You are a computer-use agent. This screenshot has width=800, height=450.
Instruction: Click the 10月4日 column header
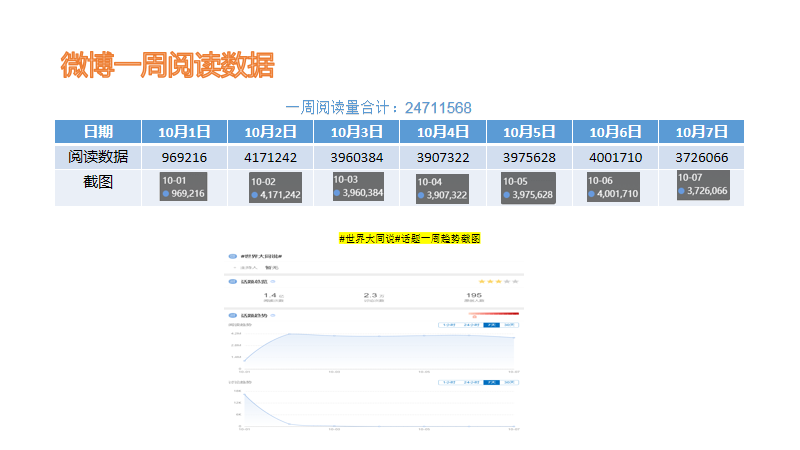click(443, 132)
